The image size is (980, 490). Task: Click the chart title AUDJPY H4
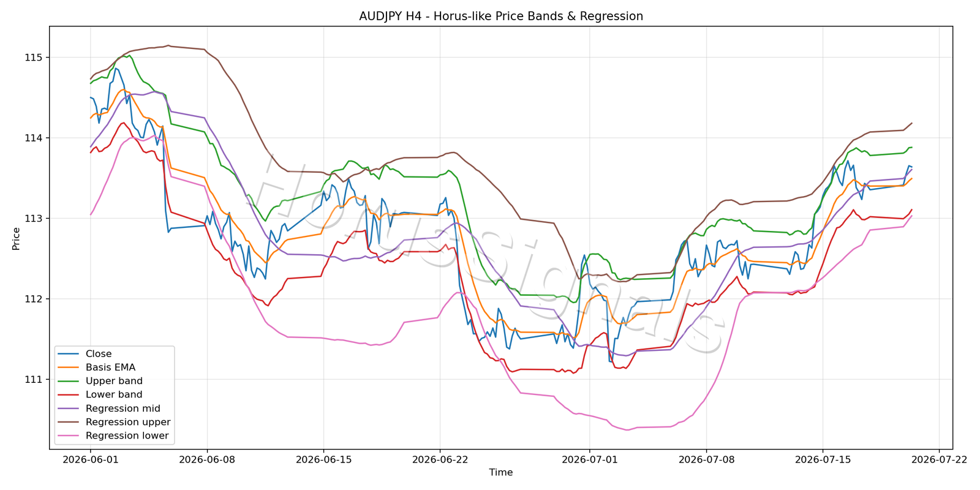[x=500, y=17]
